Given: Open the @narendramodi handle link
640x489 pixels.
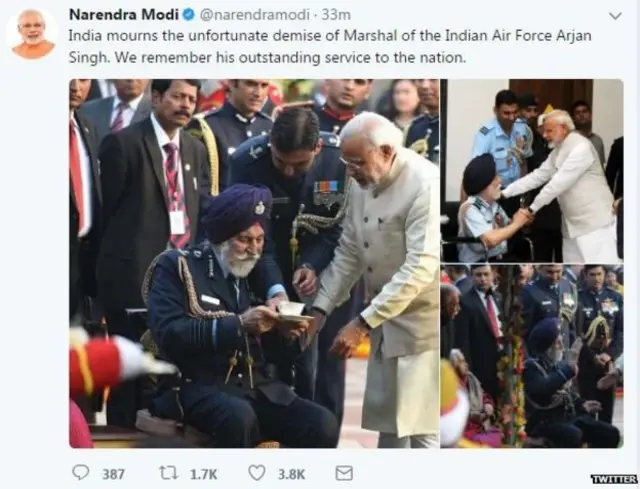Looking at the screenshot, I should pos(254,15).
